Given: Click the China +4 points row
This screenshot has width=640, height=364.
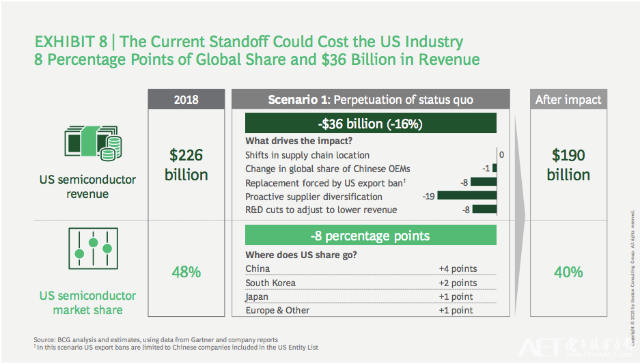Looking at the screenshot, I should pos(371,268).
